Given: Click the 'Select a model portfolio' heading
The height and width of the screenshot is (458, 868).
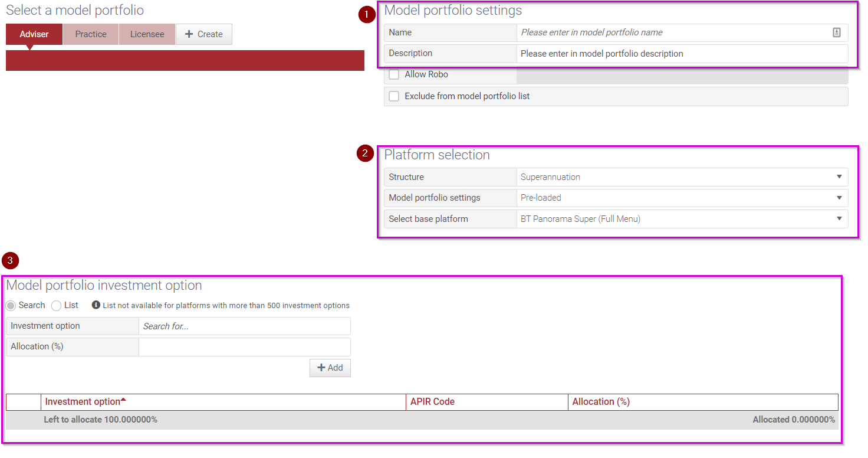Looking at the screenshot, I should pos(75,11).
